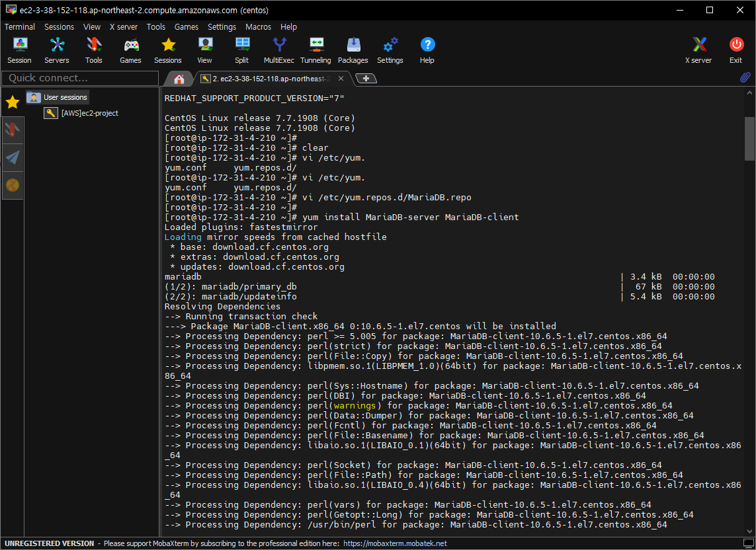
Task: Click the UNREGISTERED VERSION status text
Action: click(x=49, y=543)
